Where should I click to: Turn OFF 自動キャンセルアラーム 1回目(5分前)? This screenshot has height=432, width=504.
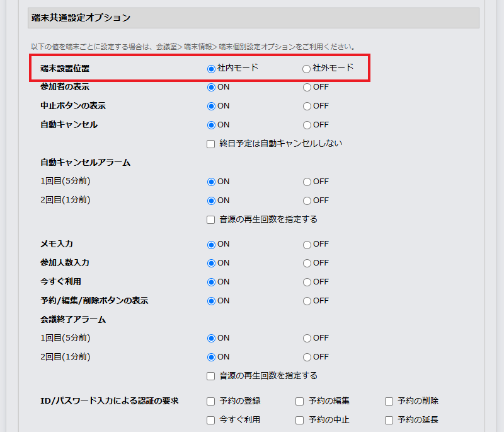click(307, 182)
